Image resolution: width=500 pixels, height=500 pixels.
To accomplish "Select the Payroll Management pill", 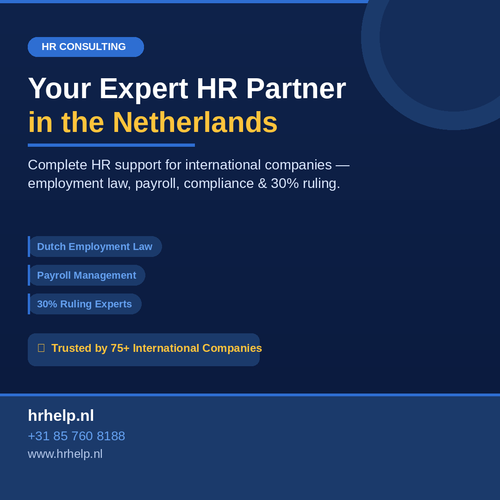I will pyautogui.click(x=87, y=275).
